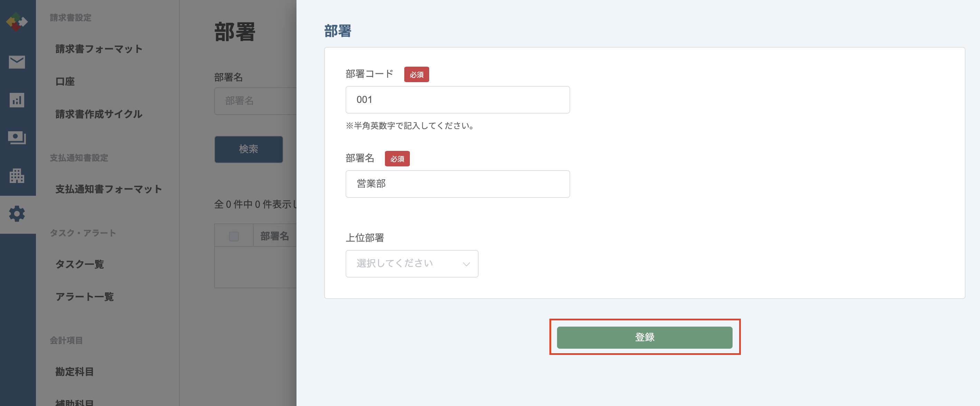The image size is (980, 406).
Task: Click the 検索 search button
Action: [248, 149]
